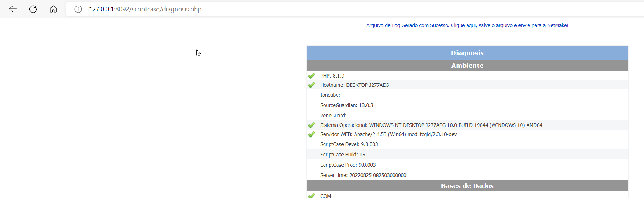Select the Diagnosis header title
Image resolution: width=644 pixels, height=198 pixels.
click(x=467, y=53)
